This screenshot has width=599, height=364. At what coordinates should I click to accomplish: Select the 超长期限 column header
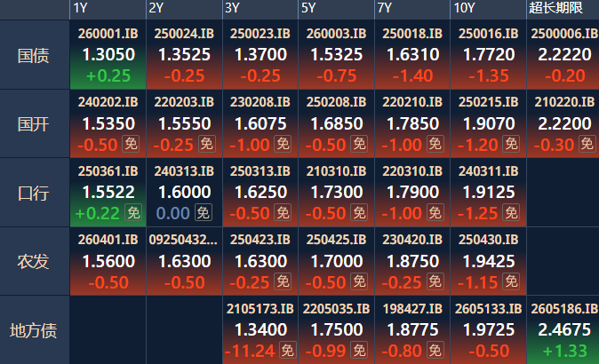coord(555,8)
